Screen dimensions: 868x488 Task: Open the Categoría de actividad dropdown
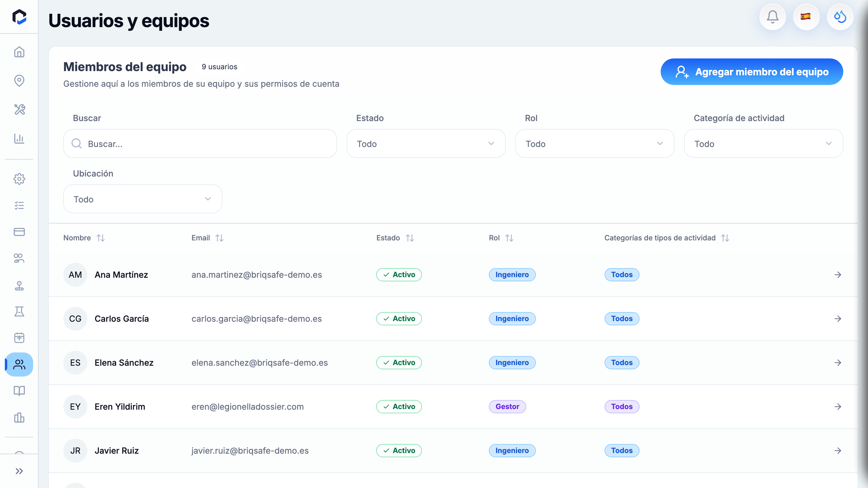(x=763, y=143)
